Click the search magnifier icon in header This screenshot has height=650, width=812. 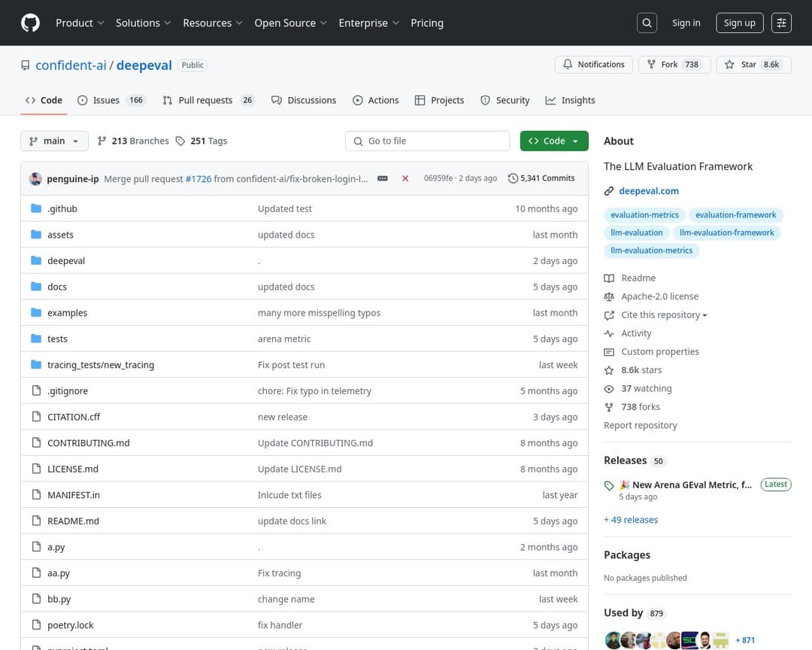(x=647, y=23)
